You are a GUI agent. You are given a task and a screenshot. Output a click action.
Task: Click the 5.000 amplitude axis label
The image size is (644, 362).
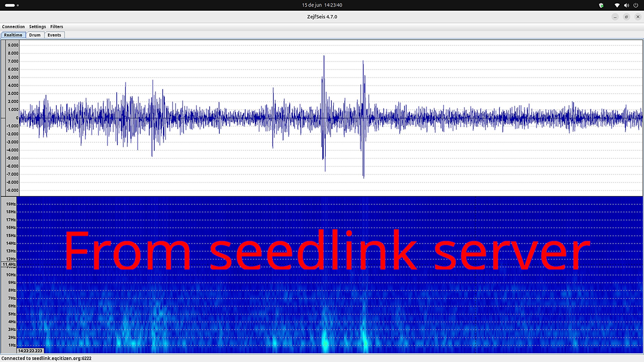click(13, 77)
